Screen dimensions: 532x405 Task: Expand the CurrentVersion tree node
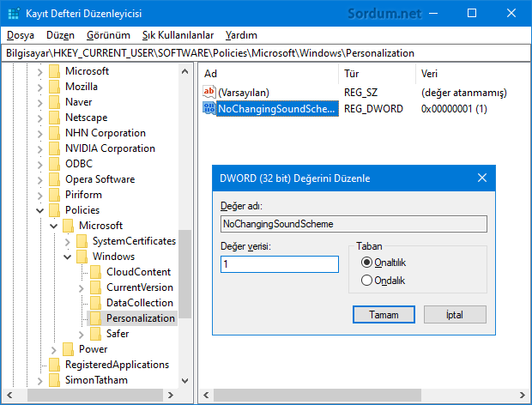pos(81,287)
